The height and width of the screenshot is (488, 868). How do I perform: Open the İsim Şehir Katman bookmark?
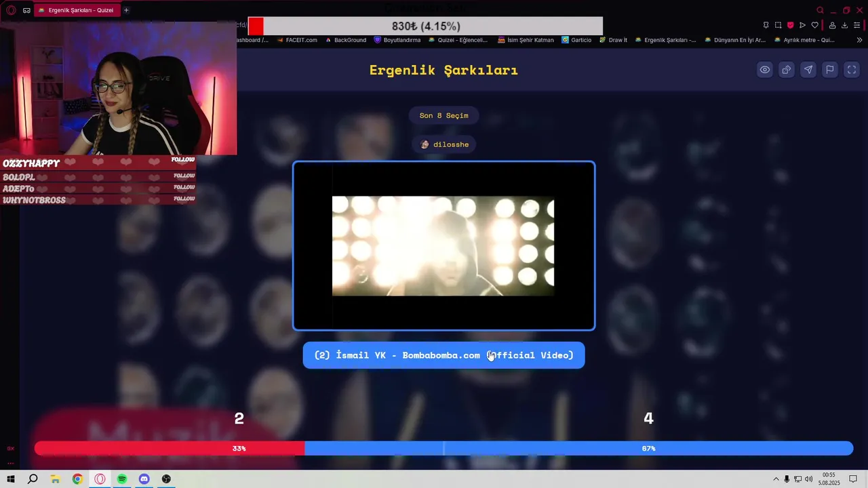tap(526, 40)
